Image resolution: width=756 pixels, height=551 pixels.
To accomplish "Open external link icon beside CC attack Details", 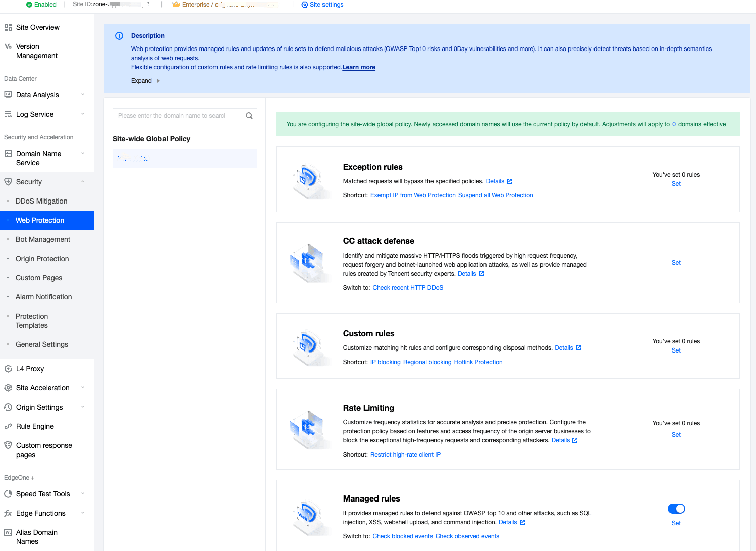I will (481, 274).
